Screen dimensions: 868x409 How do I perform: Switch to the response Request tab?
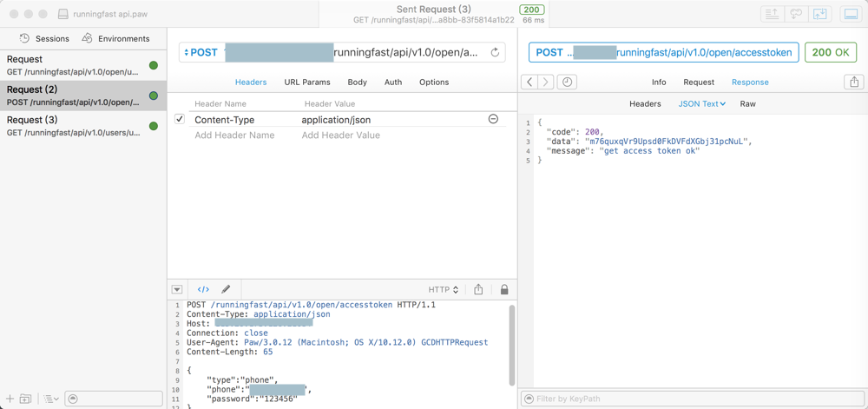[699, 82]
